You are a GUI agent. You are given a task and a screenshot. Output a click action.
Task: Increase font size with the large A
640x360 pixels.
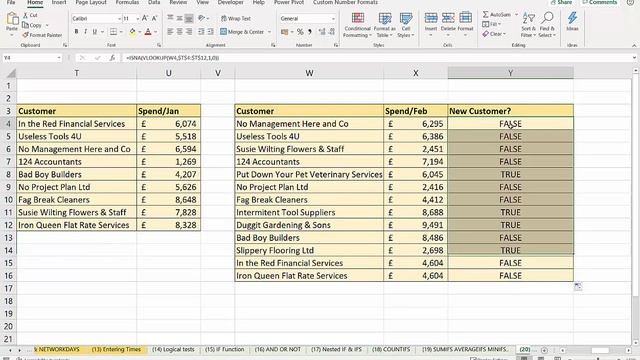[x=145, y=18]
